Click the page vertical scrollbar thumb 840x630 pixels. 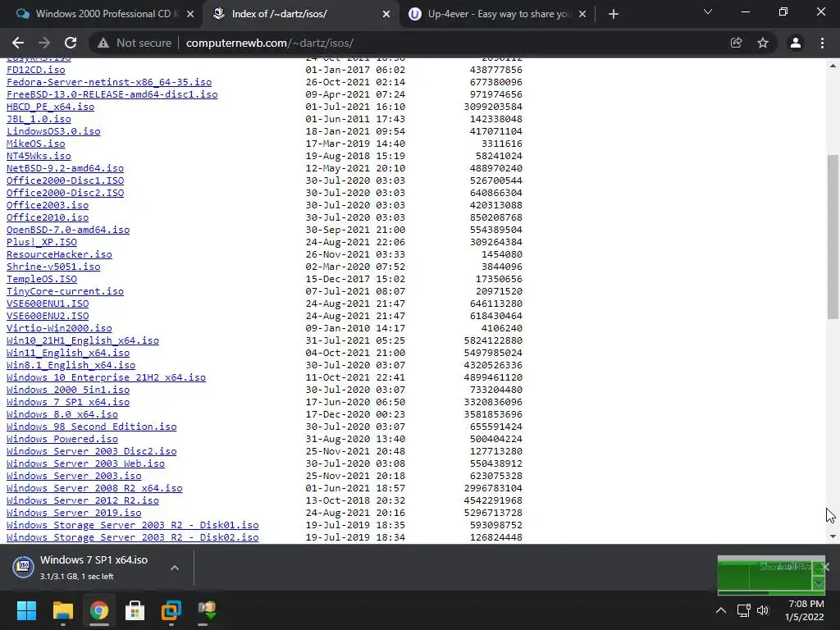click(833, 237)
